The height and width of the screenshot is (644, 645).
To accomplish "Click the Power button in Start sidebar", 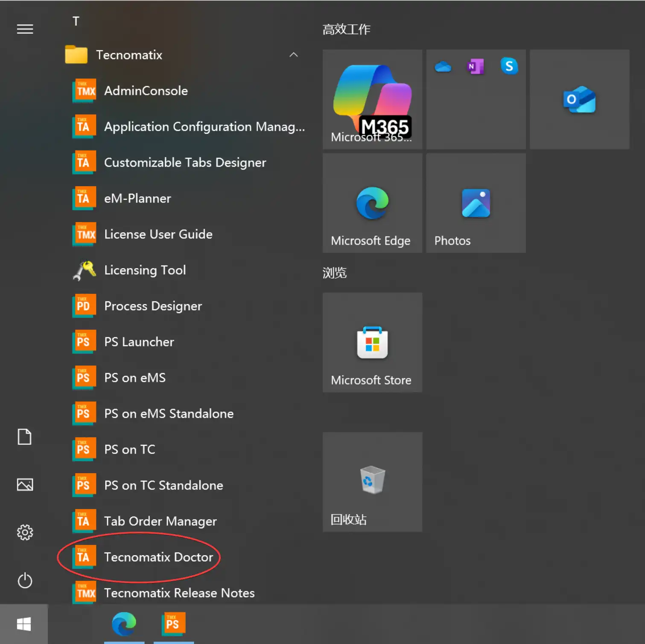I will 25,580.
